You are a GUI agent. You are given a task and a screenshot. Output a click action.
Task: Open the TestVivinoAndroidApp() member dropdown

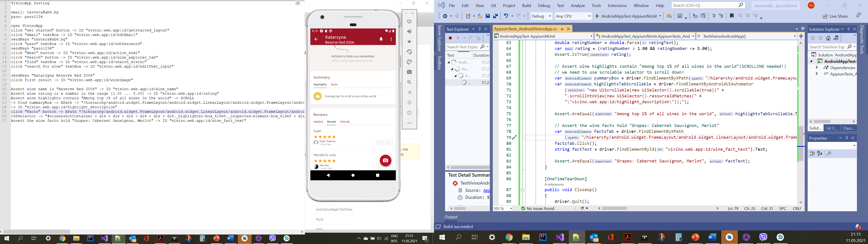coord(746,36)
